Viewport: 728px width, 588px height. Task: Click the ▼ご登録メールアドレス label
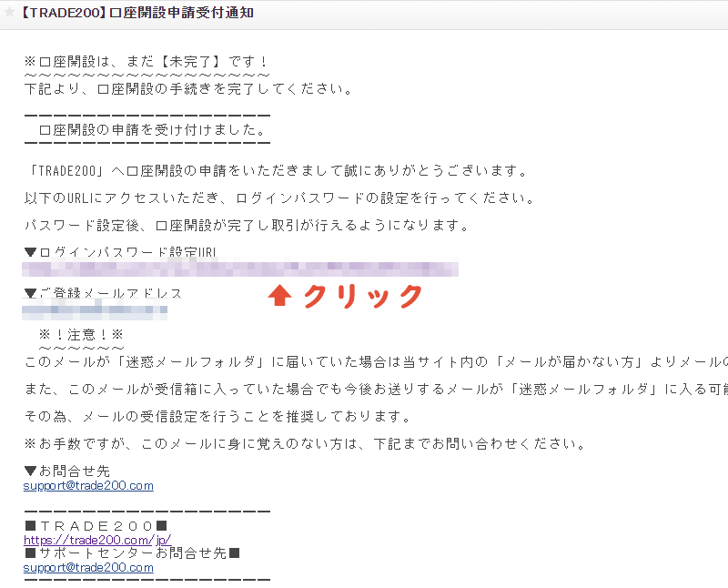[103, 293]
